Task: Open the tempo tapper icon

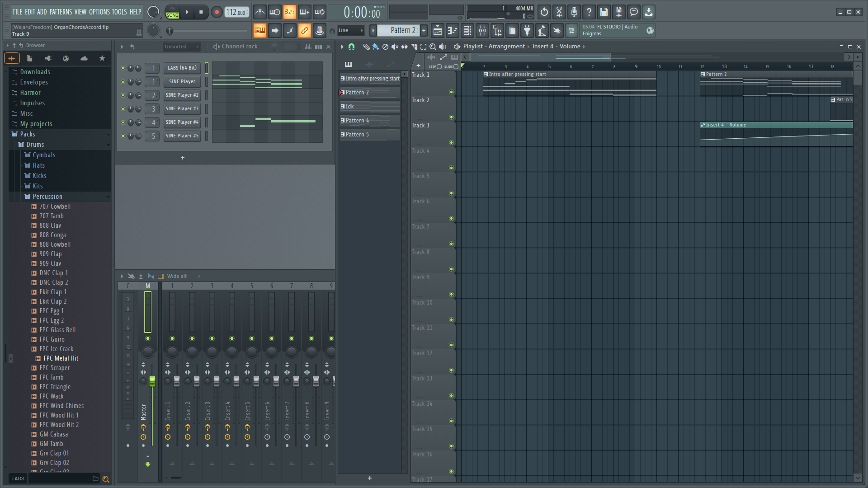Action: point(542,31)
